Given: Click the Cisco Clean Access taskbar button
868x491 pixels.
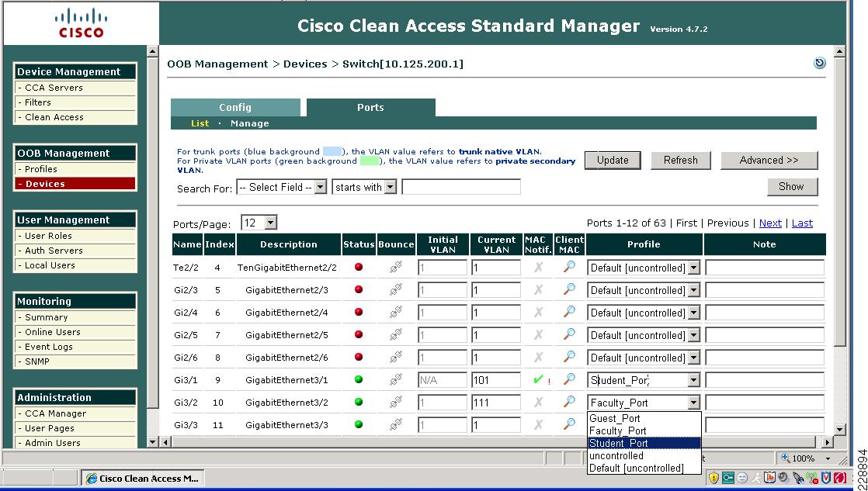Looking at the screenshot, I should (143, 479).
